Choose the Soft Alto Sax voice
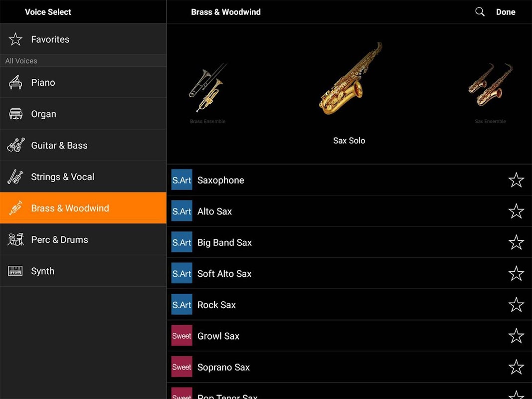 pos(224,274)
